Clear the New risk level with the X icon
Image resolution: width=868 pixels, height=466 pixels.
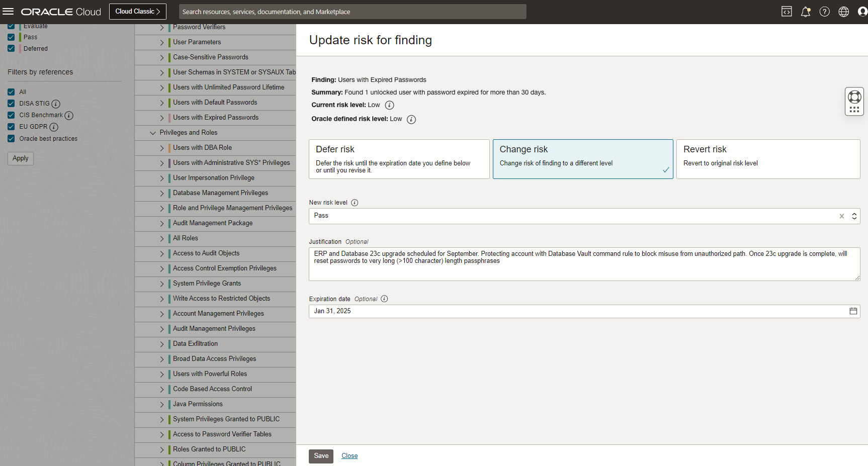click(x=841, y=216)
